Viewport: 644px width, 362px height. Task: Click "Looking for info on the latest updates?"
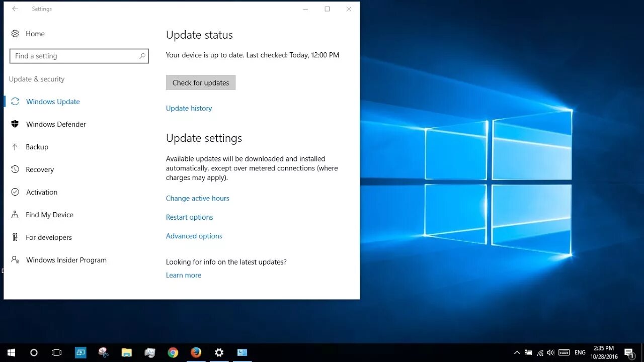pyautogui.click(x=226, y=262)
